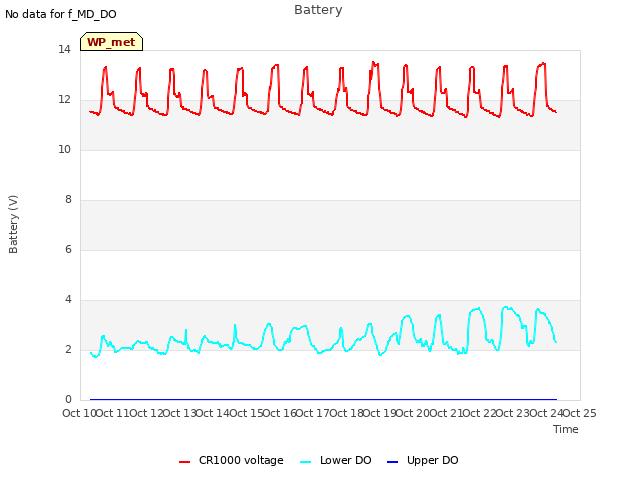Click the Time x-axis title
This screenshot has width=640, height=480.
point(565,429)
